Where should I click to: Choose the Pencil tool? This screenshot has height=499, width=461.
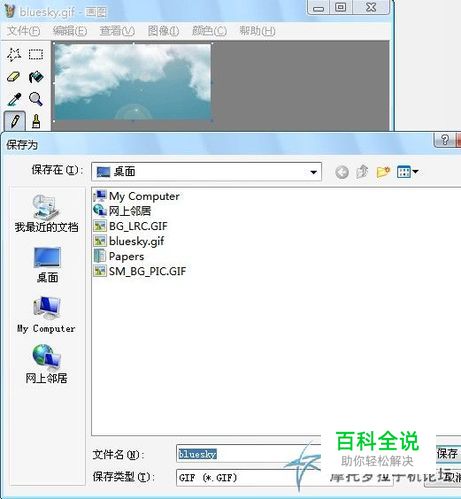tap(14, 121)
